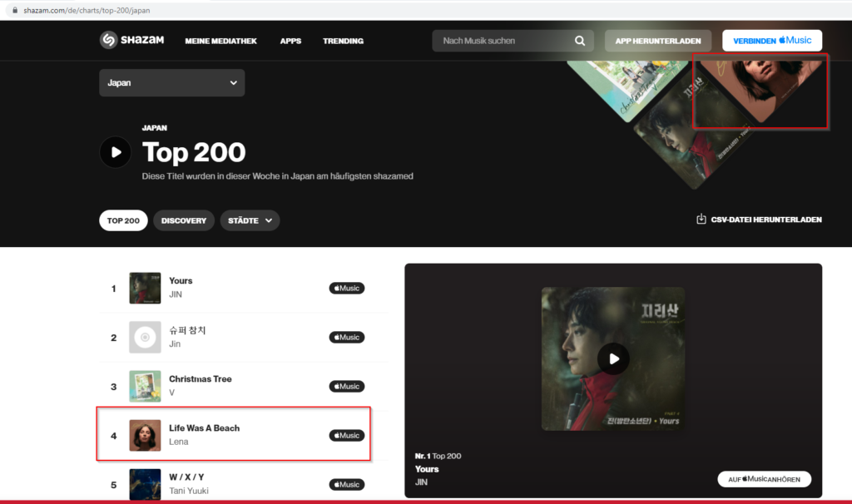This screenshot has height=504, width=852.
Task: Play the Top 200 chart
Action: [115, 152]
